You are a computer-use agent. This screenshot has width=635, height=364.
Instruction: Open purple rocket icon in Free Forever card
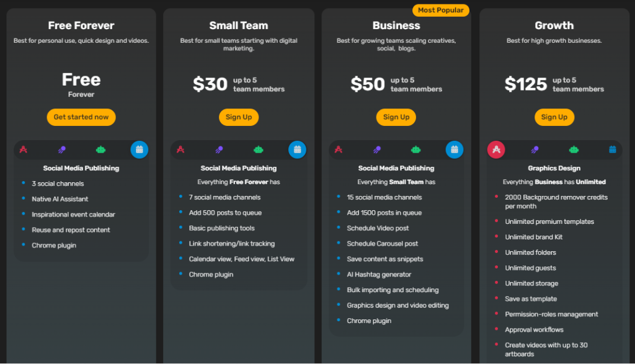coord(62,150)
